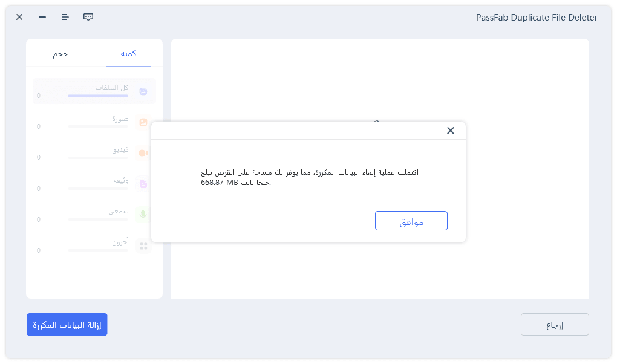Click the كل الملفات progress bar
Image resolution: width=617 pixels, height=364 pixels.
[97, 94]
